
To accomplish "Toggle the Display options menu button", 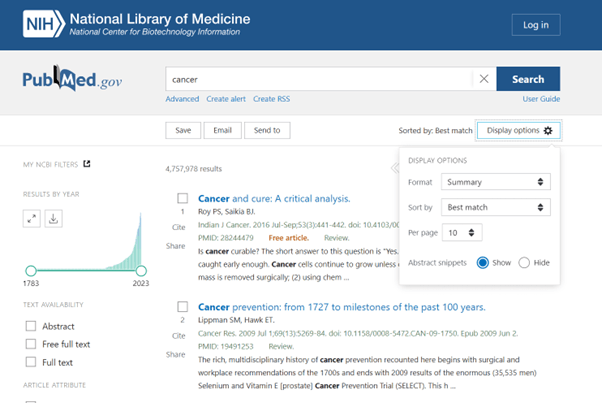I will 519,130.
